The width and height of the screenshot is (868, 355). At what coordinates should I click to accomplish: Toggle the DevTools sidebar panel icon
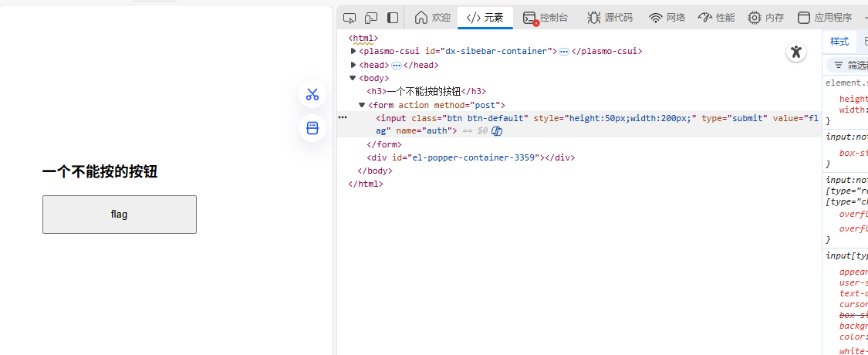coord(393,18)
